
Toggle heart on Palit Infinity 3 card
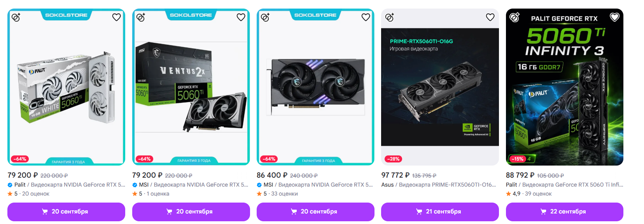point(614,17)
